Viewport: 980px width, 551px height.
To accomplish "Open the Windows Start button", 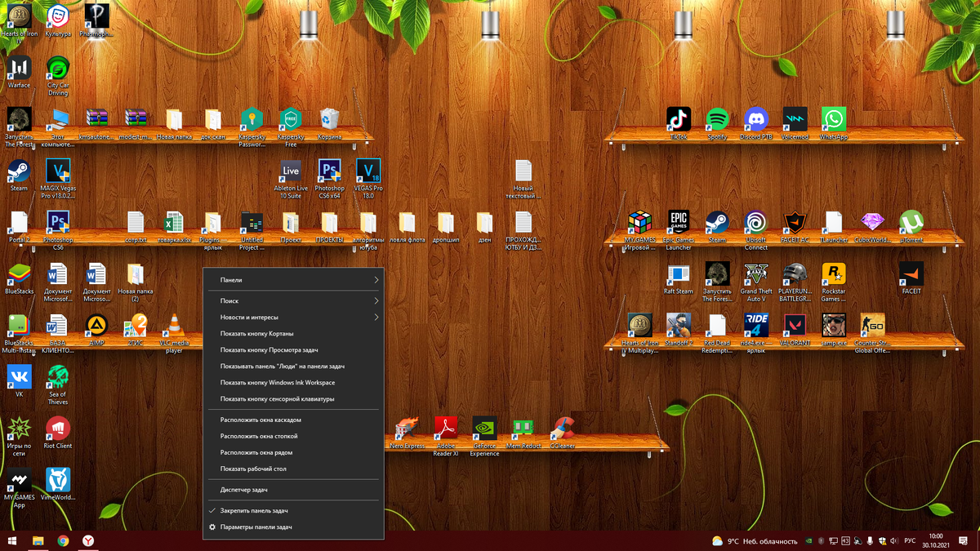I will [x=12, y=540].
